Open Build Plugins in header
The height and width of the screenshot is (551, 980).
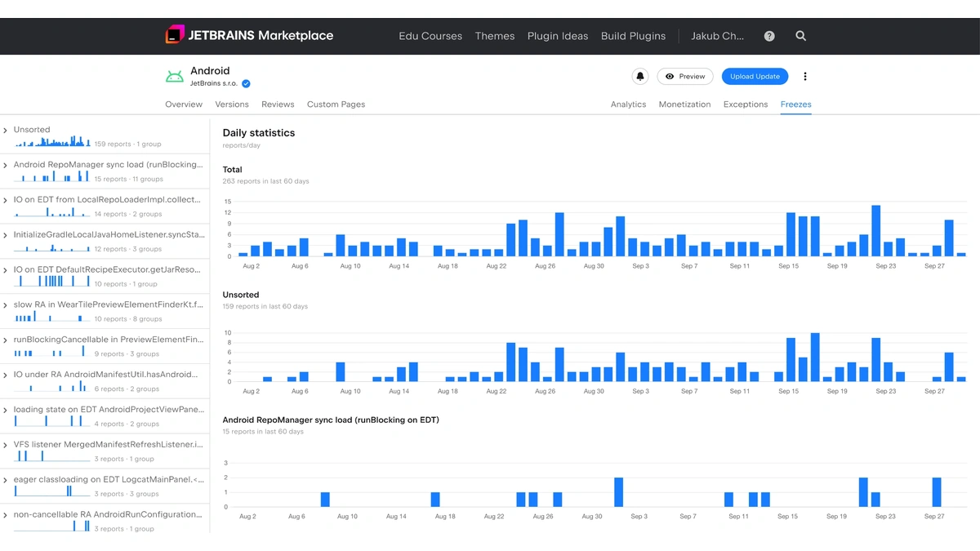(633, 36)
